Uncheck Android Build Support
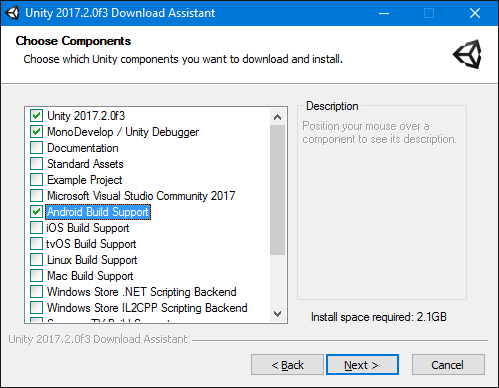Screen dimensions: 499x388 coord(36,212)
